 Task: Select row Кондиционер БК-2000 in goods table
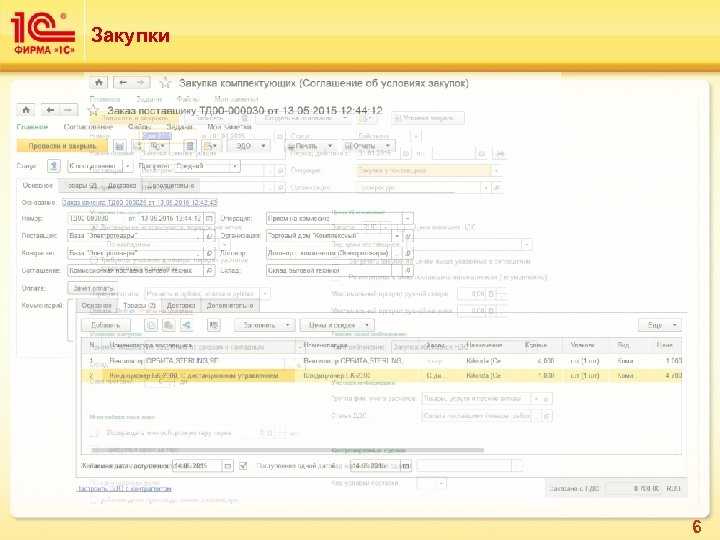tap(382, 376)
